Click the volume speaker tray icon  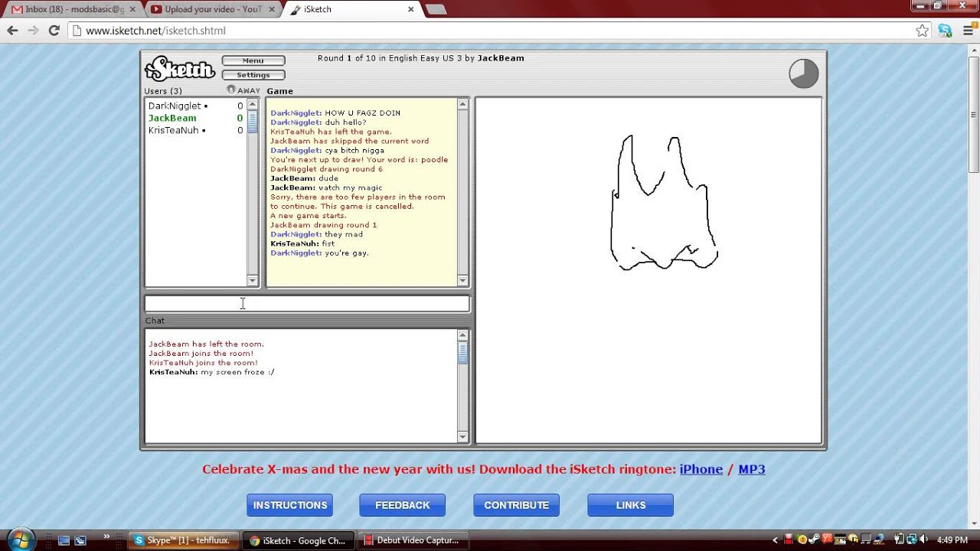click(924, 540)
